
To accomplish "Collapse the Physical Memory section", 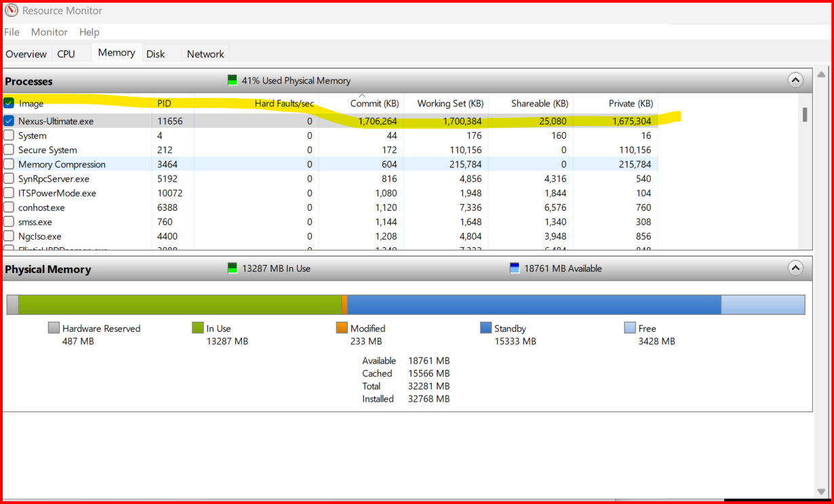I will click(x=795, y=268).
